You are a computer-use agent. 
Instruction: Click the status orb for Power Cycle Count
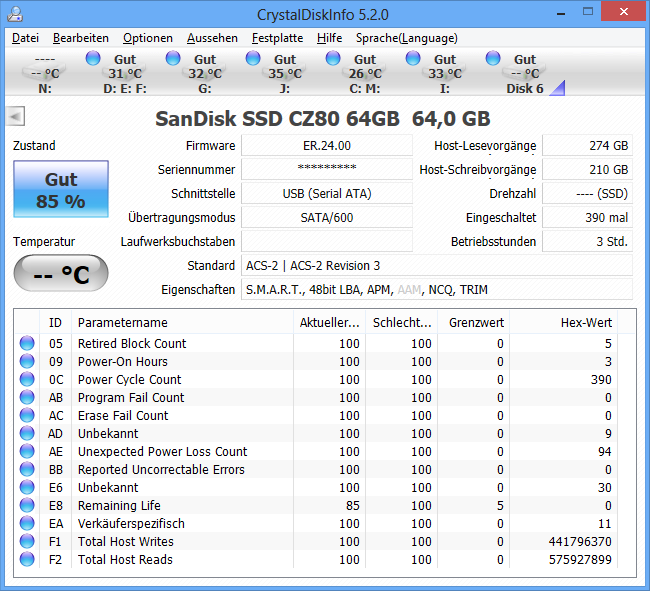[27, 379]
